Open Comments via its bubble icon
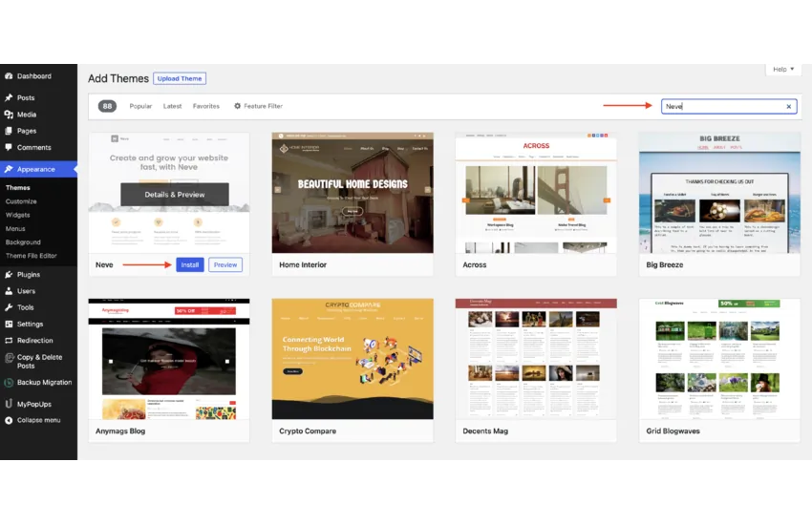This screenshot has height=525, width=812. (x=9, y=148)
